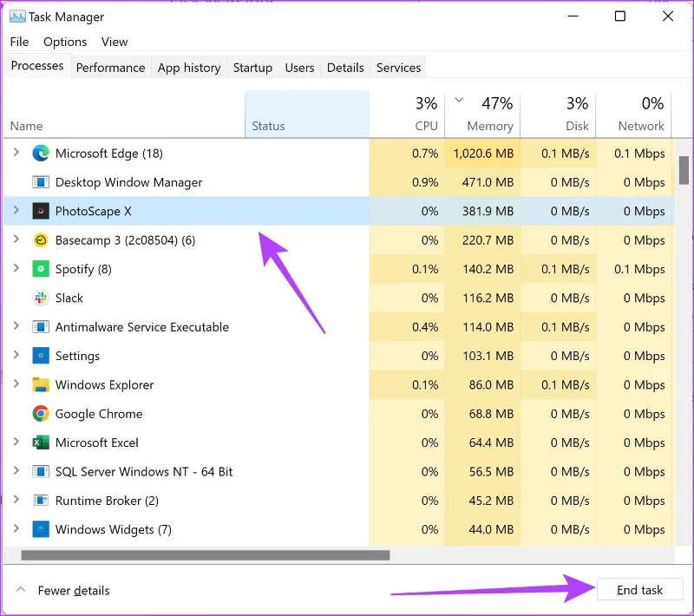Switch to the Details tab
Image resolution: width=694 pixels, height=616 pixels.
click(x=345, y=68)
